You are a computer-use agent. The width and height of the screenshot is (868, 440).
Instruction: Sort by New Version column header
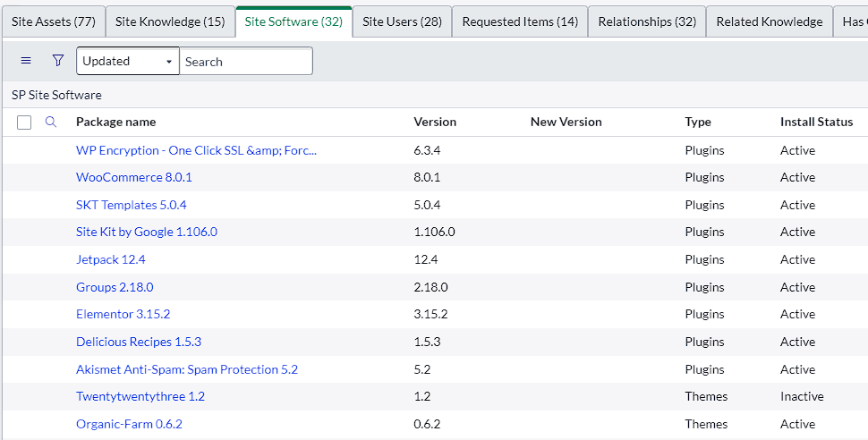click(x=566, y=122)
